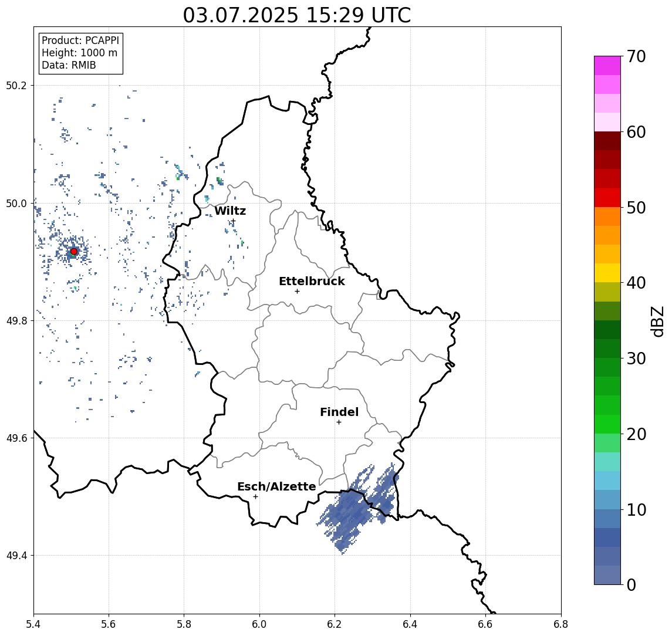672x636 pixels.
Task: Click the plus marker below Wiltz
Action: 233,221
